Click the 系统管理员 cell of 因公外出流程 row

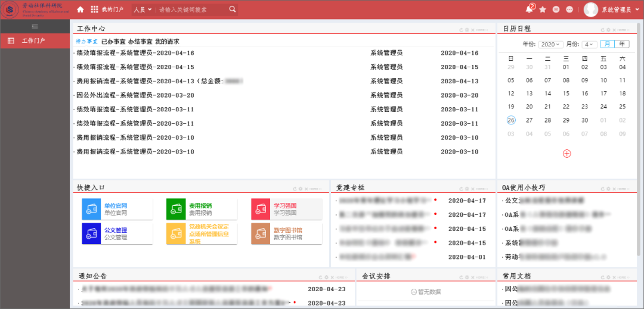click(x=386, y=95)
